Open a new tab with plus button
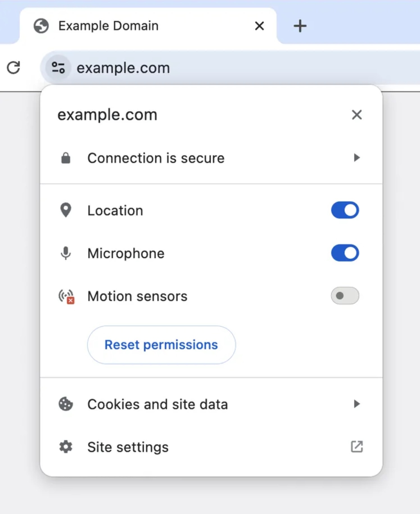 click(300, 26)
